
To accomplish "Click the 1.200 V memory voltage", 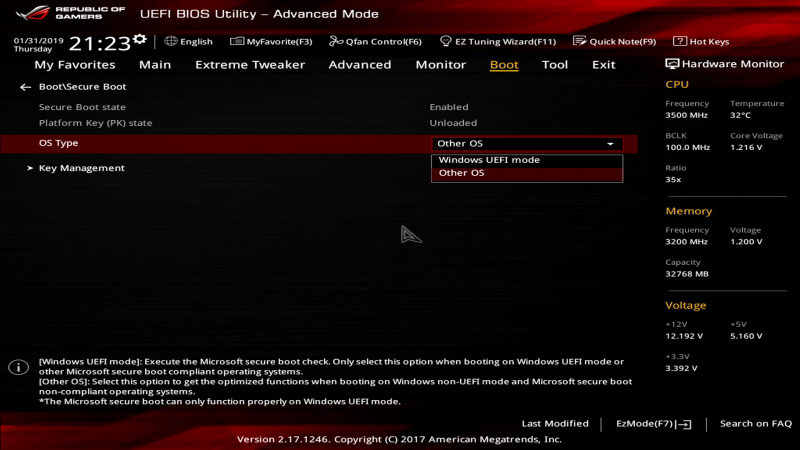I will click(x=746, y=242).
